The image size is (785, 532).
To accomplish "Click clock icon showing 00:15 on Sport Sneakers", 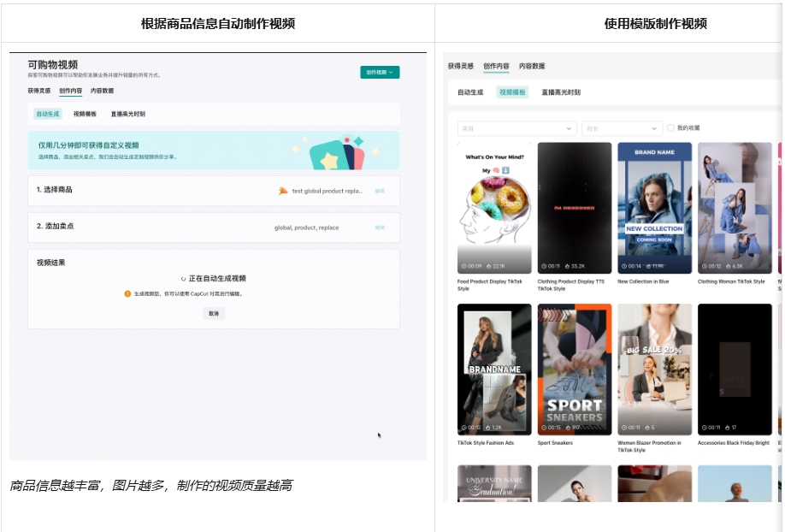I will [x=544, y=428].
